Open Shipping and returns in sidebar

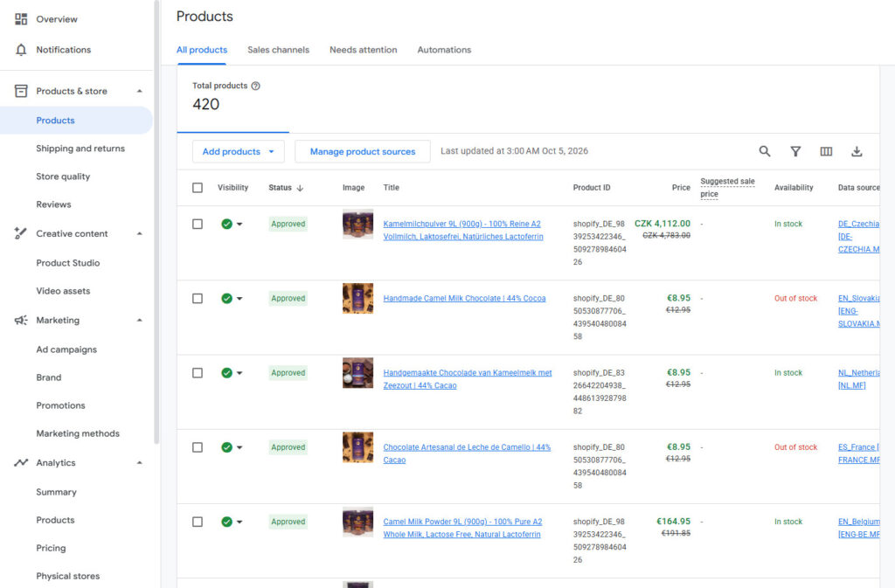pyautogui.click(x=80, y=149)
